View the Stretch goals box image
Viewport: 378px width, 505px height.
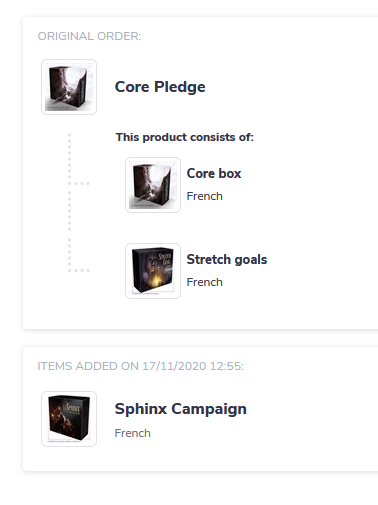(153, 271)
